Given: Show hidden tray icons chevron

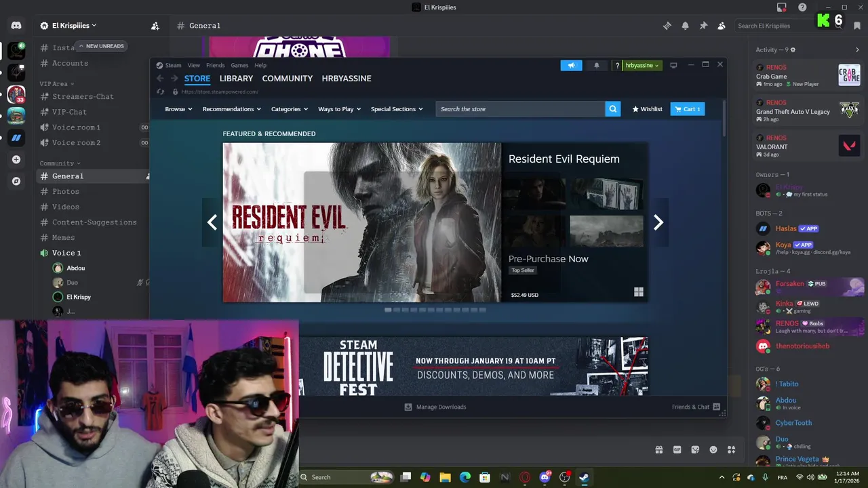Looking at the screenshot, I should [721, 477].
